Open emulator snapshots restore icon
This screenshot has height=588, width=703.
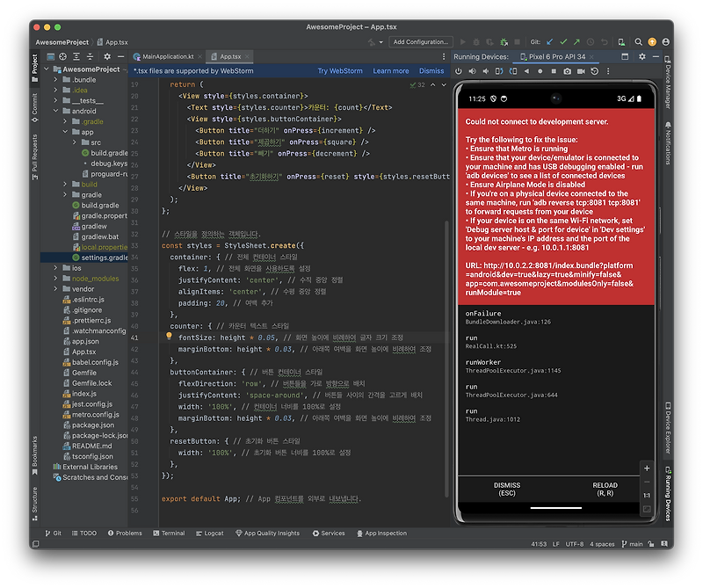point(595,71)
